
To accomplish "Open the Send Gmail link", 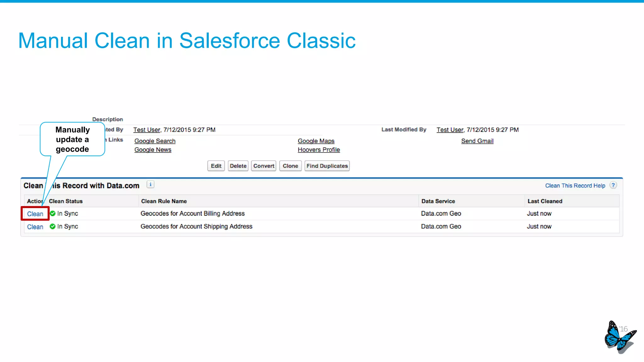I will tap(477, 141).
